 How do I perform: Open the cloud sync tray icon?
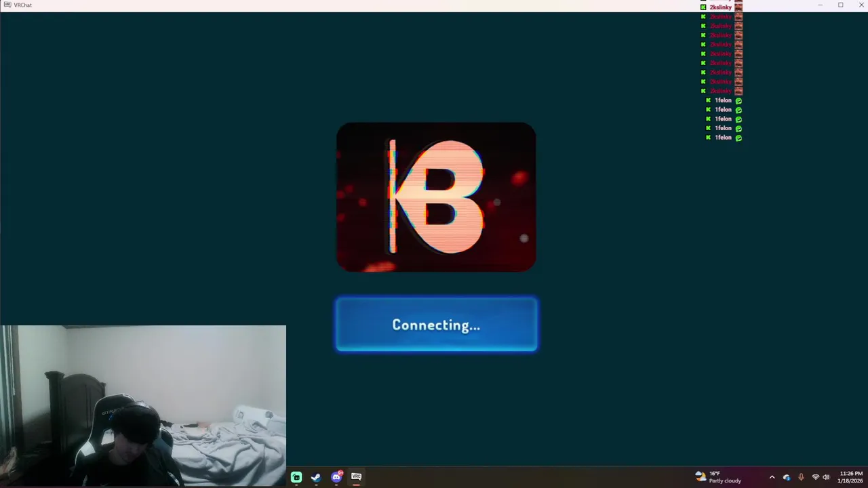coord(787,477)
